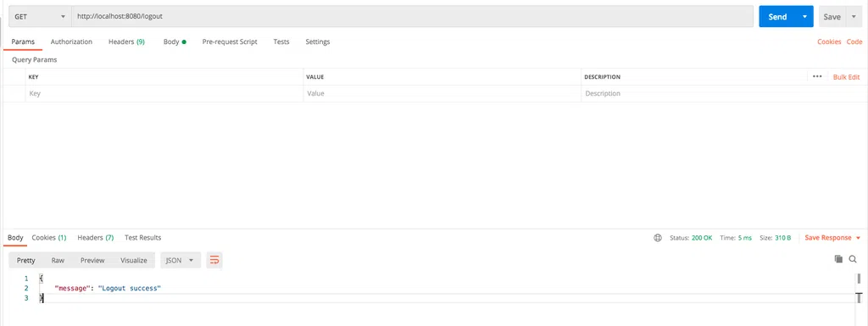Switch to Preview response view
The image size is (868, 326).
click(x=92, y=260)
